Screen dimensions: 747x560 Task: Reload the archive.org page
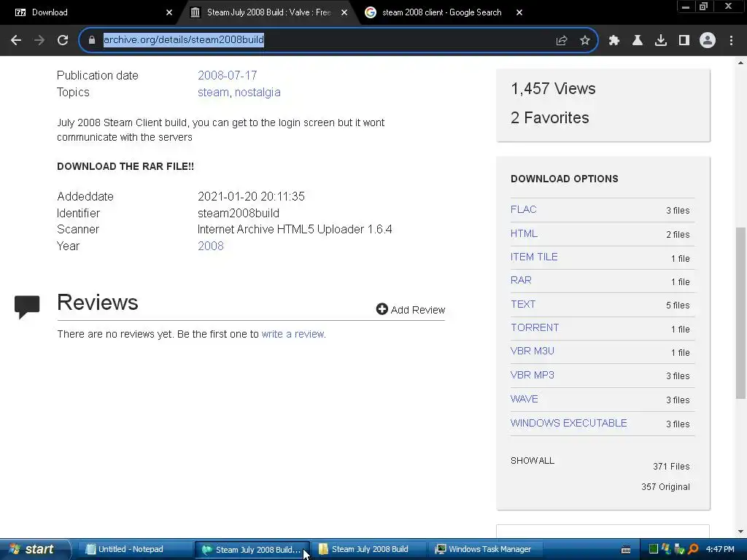coord(63,41)
